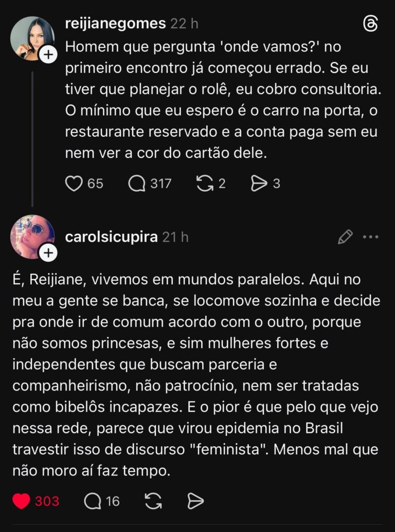Open comments on the reijianegomes post
Image resolution: width=395 pixels, height=532 pixels.
click(x=137, y=184)
